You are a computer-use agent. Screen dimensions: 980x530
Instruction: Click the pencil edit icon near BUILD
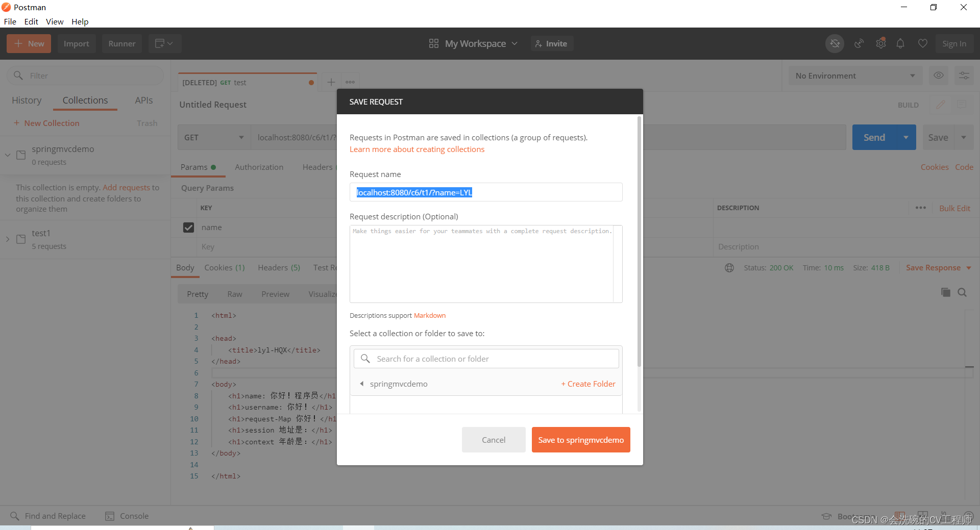(x=940, y=105)
